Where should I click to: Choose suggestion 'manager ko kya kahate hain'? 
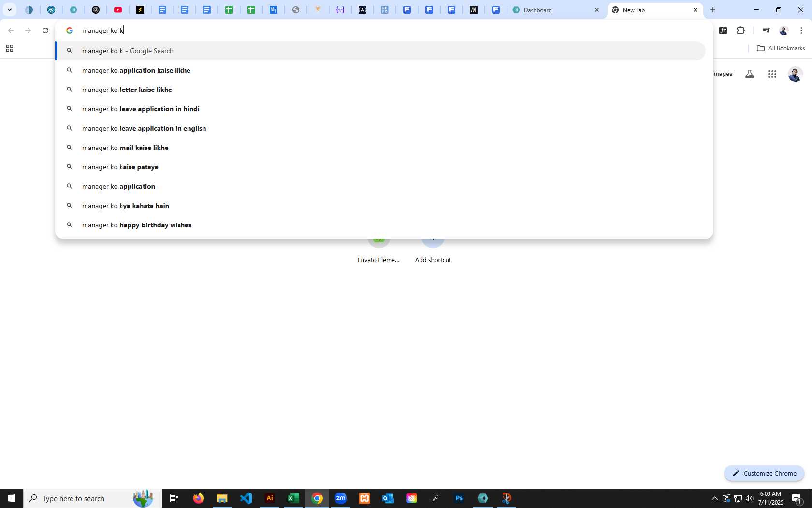pyautogui.click(x=380, y=206)
